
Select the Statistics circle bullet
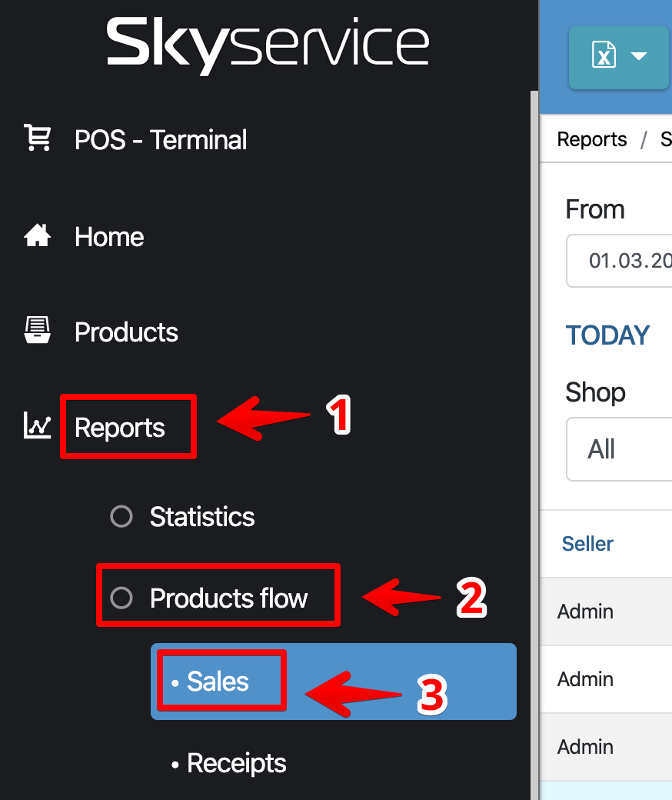click(121, 516)
